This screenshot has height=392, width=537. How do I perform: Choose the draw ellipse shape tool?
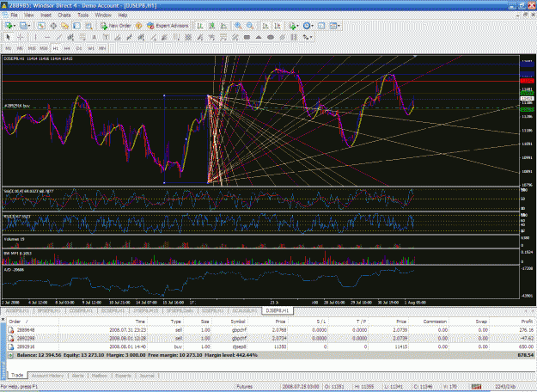271,37
